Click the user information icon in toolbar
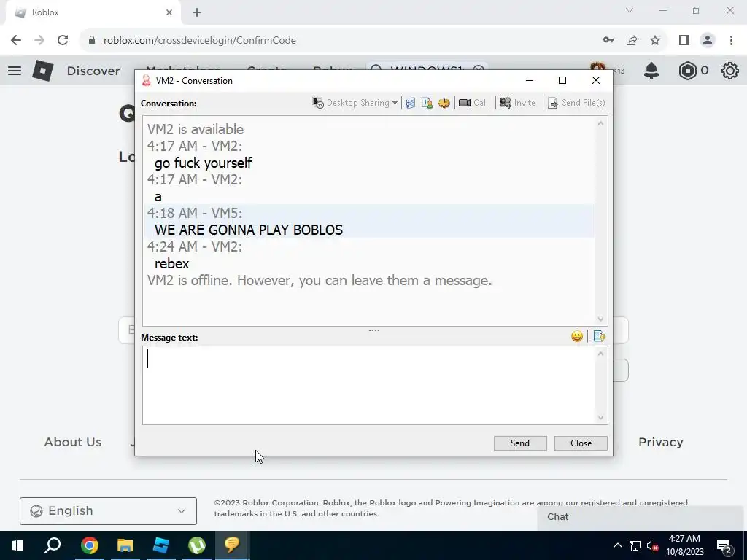Viewport: 747px width, 560px height. point(427,103)
